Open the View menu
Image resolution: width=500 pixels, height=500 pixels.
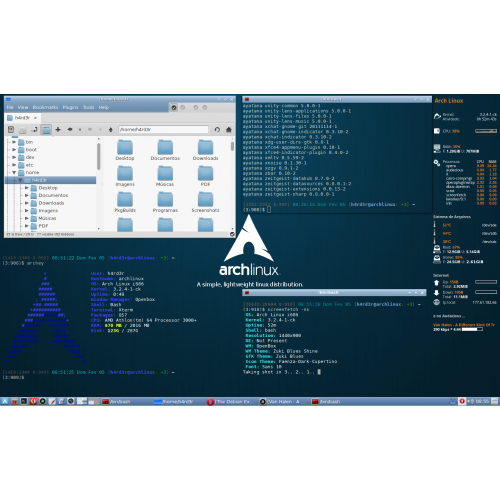23,107
